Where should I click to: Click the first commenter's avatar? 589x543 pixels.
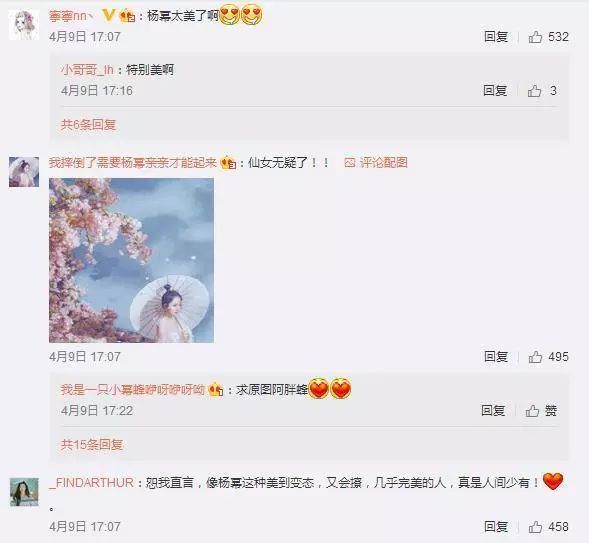24,25
